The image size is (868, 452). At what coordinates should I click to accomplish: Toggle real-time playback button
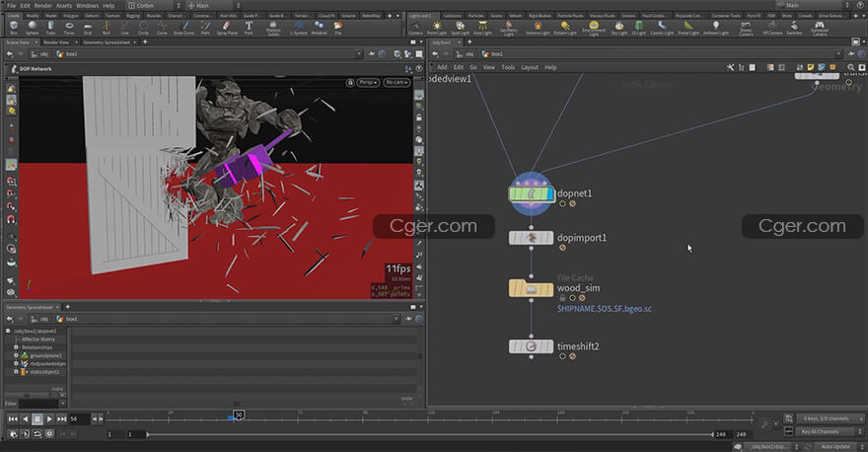(49, 433)
